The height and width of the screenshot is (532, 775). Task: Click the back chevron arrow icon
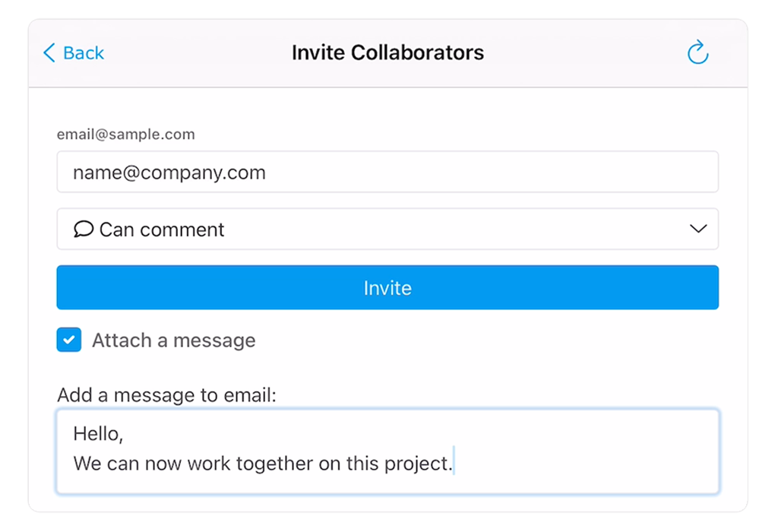[x=49, y=52]
